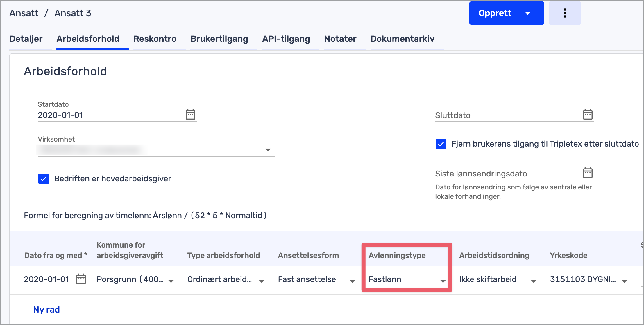Switch to the Dokumentarkiv tab

(x=402, y=39)
